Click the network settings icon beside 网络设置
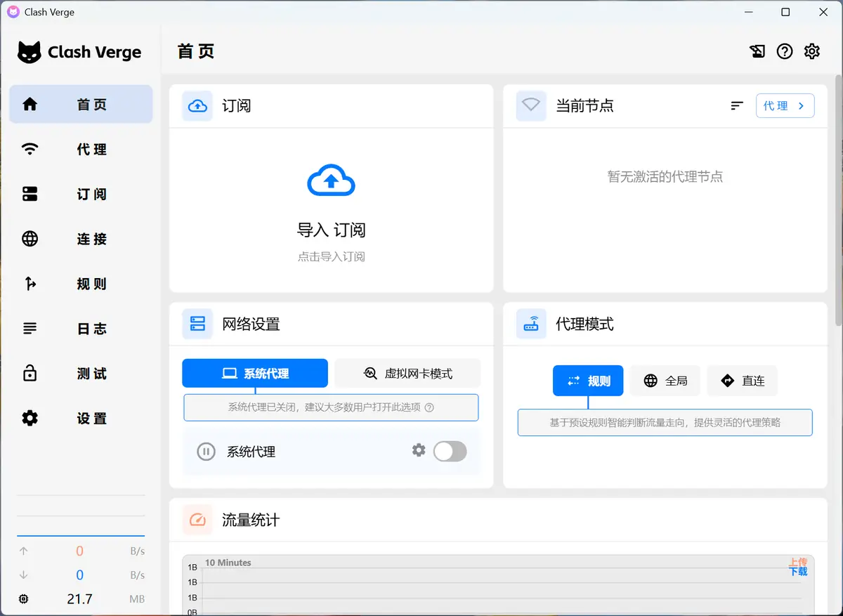 [197, 324]
